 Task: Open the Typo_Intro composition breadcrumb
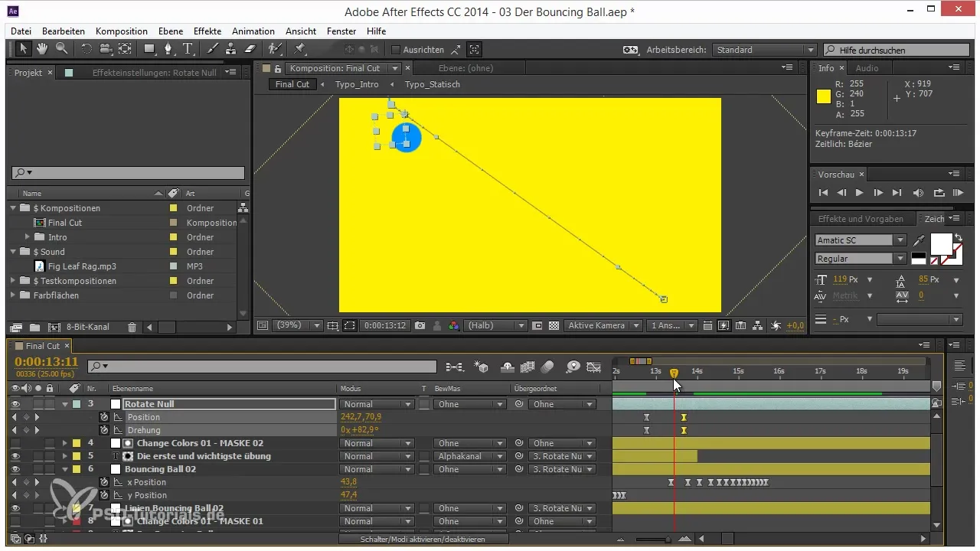pos(357,84)
